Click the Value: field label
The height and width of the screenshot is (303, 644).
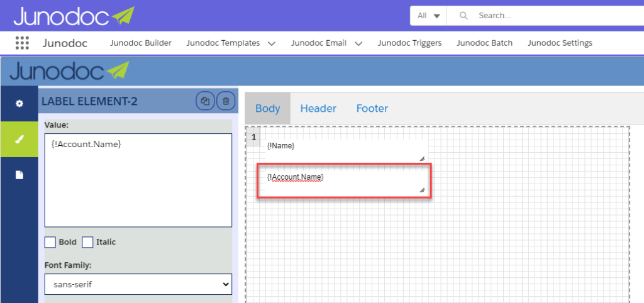[x=57, y=125]
